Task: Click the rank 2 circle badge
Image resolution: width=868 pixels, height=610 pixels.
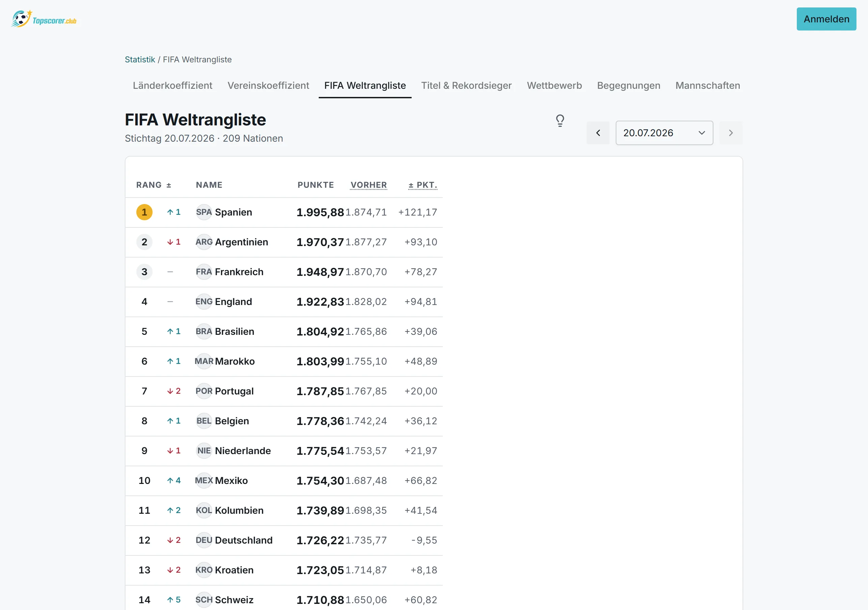Action: 144,242
